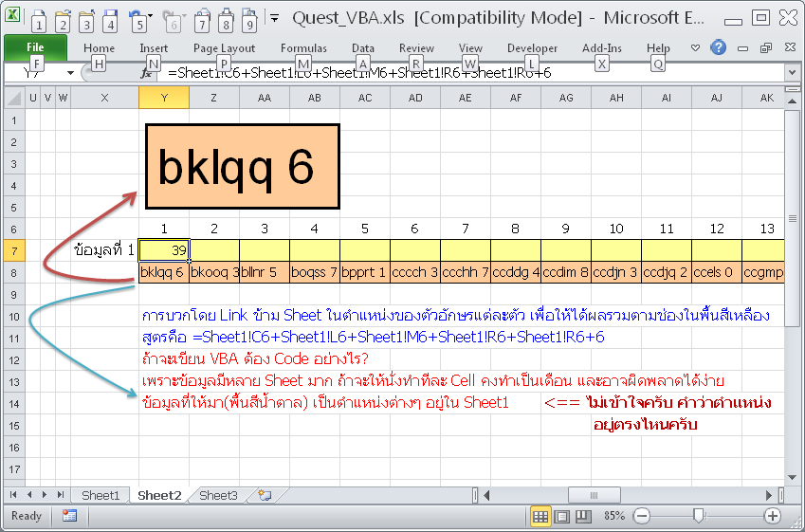Open Microsoft Excel Help question mark icon
Viewport: 805px width, 532px height.
pos(719,47)
